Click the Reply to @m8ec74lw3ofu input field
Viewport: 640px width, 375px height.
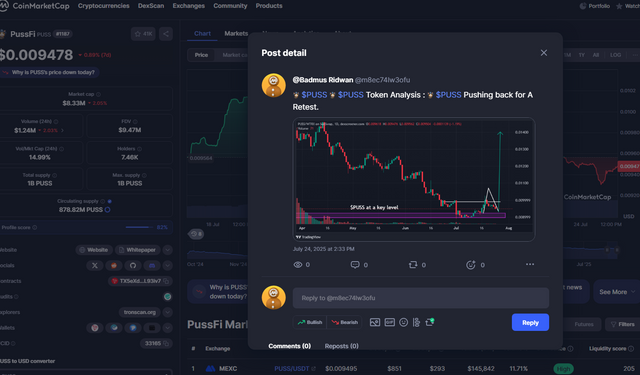421,298
